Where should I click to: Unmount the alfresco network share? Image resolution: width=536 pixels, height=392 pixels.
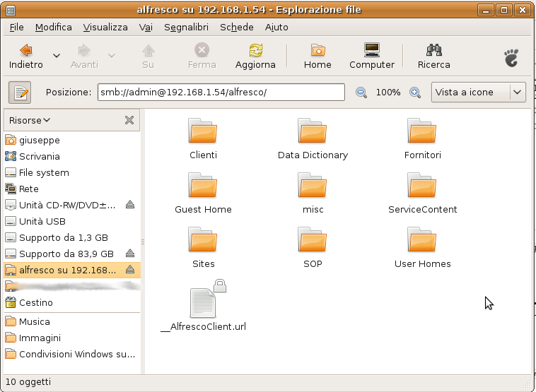coord(130,269)
